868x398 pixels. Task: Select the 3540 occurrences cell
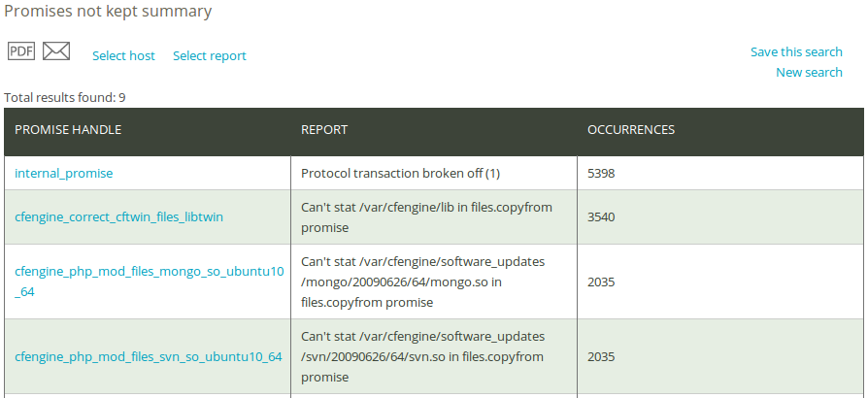point(720,217)
